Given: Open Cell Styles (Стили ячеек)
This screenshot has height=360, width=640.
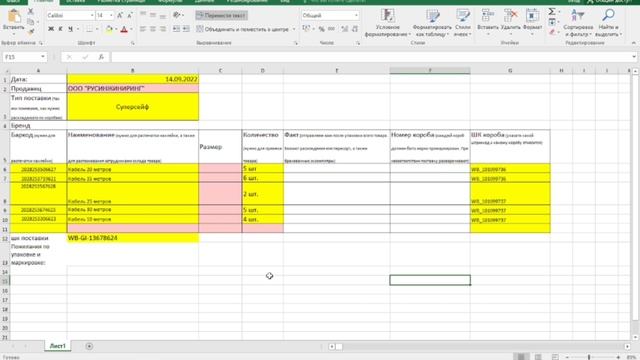Looking at the screenshot, I should pyautogui.click(x=462, y=23).
